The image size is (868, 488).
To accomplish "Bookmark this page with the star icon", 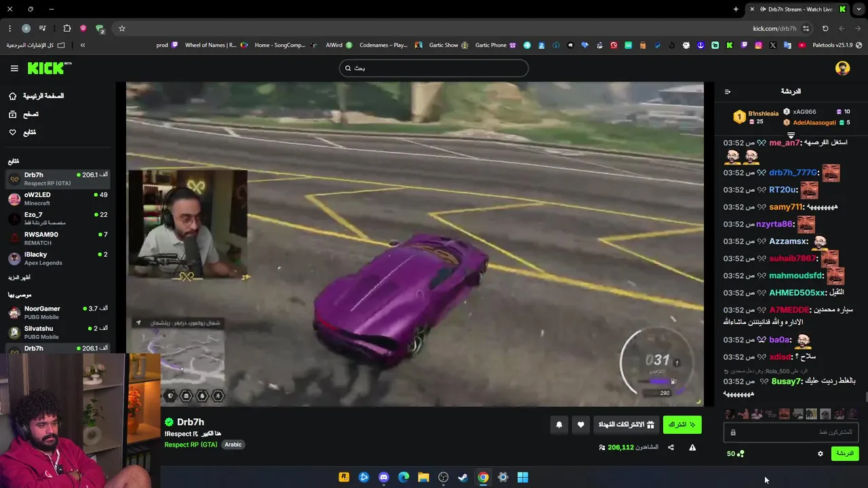I will 122,28.
